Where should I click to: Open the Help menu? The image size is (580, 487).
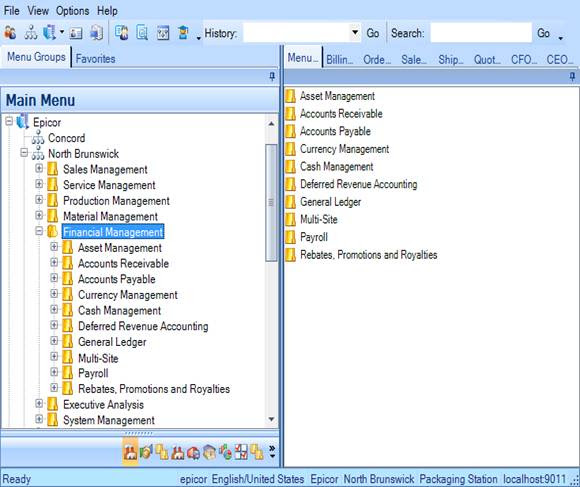coord(107,11)
